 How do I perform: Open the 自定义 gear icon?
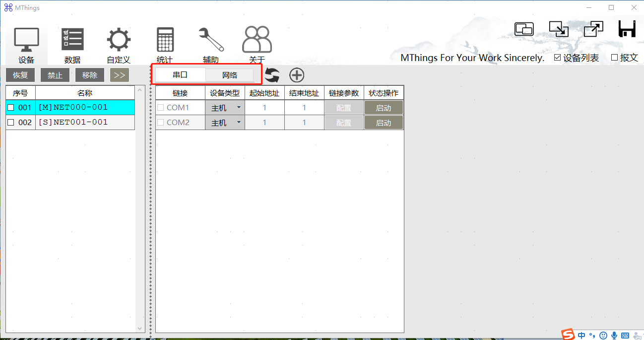pos(119,40)
